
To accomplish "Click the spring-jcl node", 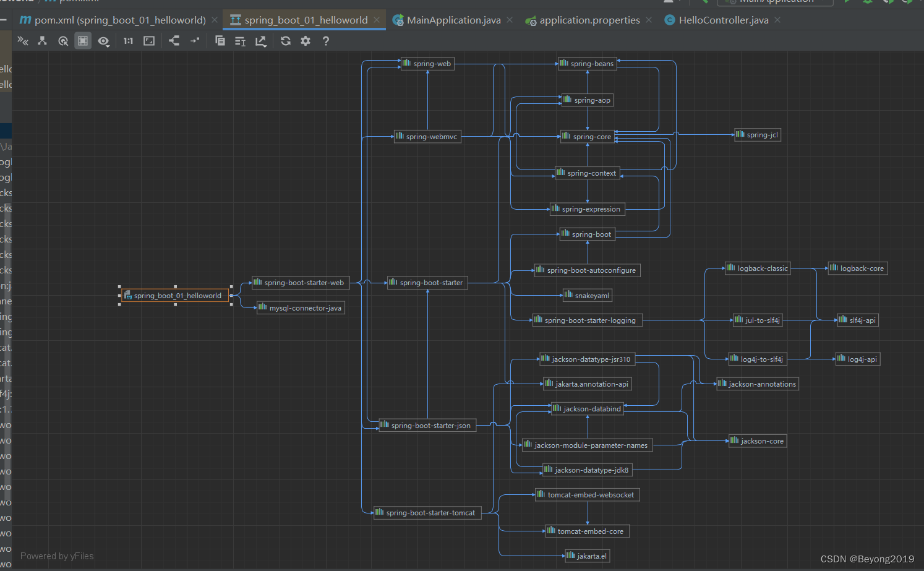I will (x=758, y=135).
